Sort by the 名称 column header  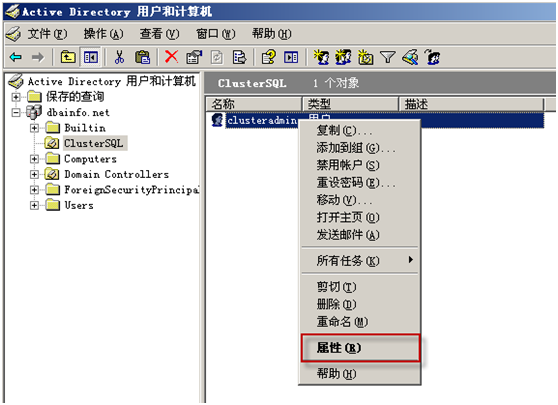253,104
